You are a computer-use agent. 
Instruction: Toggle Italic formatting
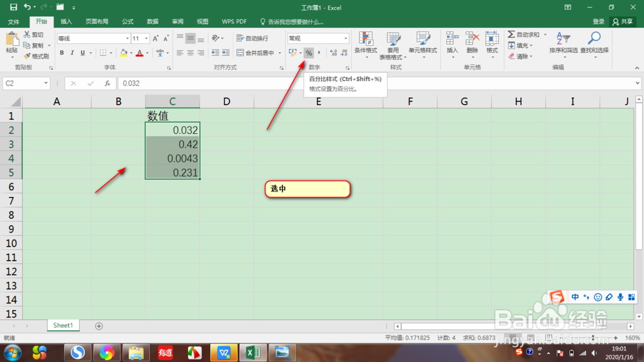[x=72, y=53]
